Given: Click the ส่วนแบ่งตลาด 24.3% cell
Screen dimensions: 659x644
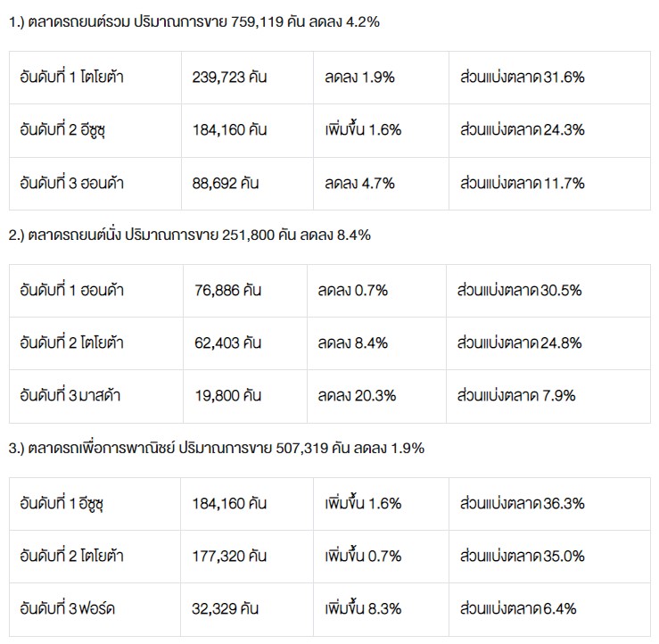Looking at the screenshot, I should [522, 130].
